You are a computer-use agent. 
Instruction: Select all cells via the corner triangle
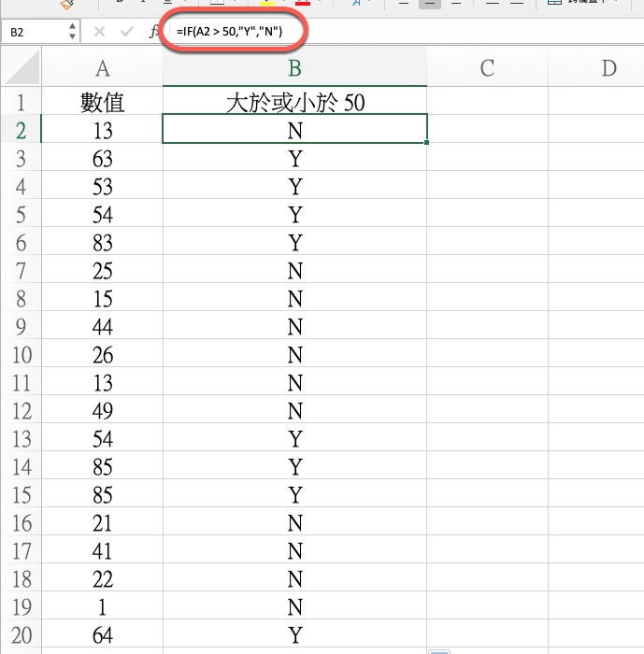pyautogui.click(x=21, y=68)
